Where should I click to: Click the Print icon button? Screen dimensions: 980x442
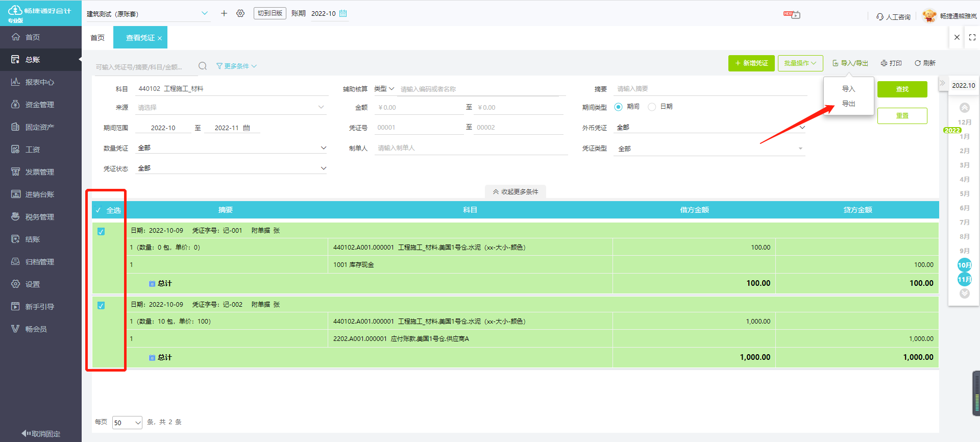[891, 63]
